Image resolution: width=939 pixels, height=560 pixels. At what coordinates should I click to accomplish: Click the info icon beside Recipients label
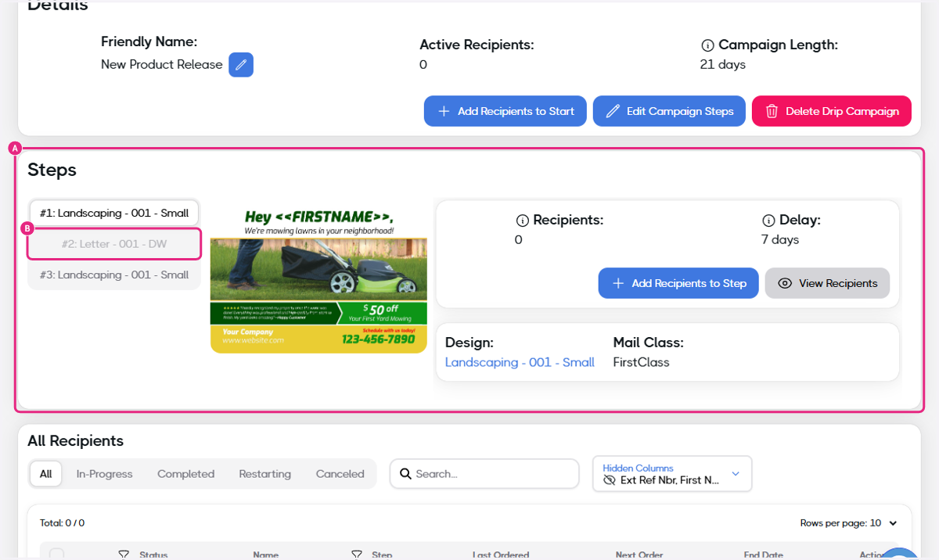click(x=523, y=221)
